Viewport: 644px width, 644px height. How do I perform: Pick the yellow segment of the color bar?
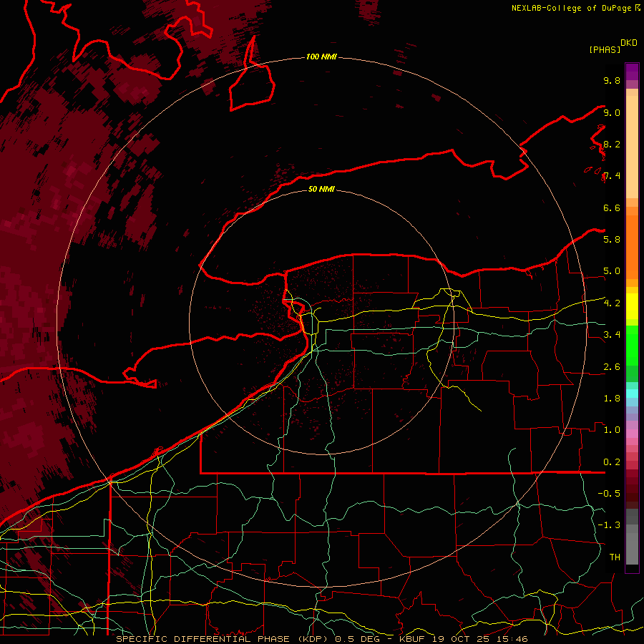pyautogui.click(x=632, y=306)
